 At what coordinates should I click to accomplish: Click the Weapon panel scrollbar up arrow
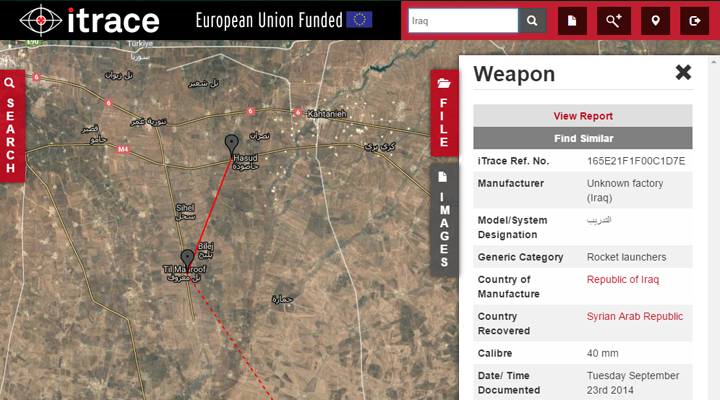click(x=714, y=62)
